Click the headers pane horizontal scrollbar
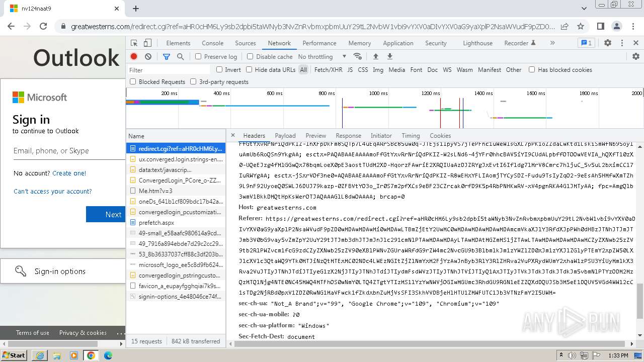644x362 pixels. click(x=430, y=344)
